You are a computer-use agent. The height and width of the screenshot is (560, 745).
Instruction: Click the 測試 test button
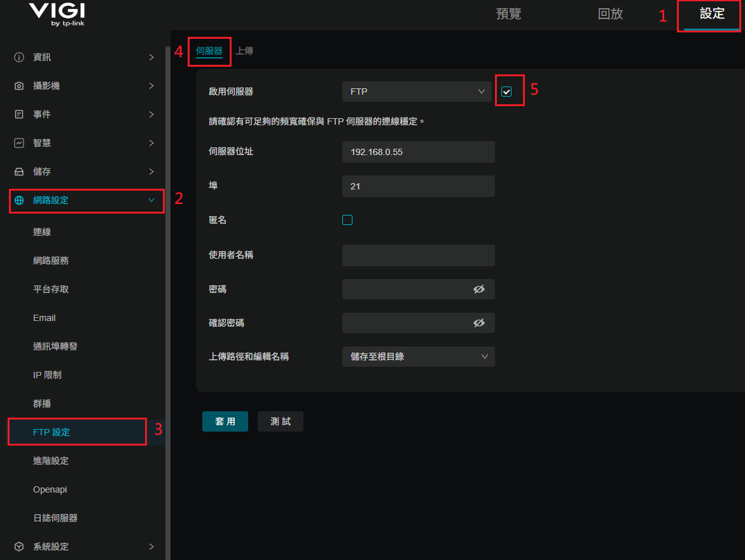coord(281,421)
